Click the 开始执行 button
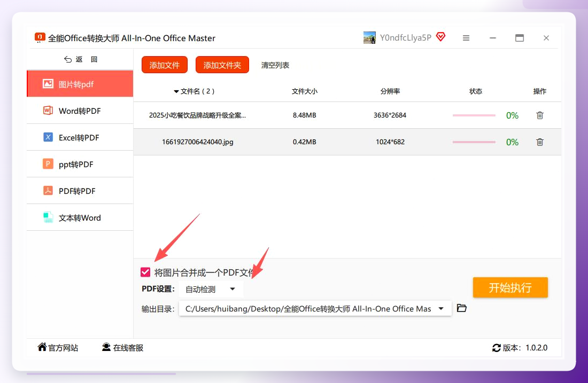This screenshot has width=588, height=383. [x=510, y=287]
